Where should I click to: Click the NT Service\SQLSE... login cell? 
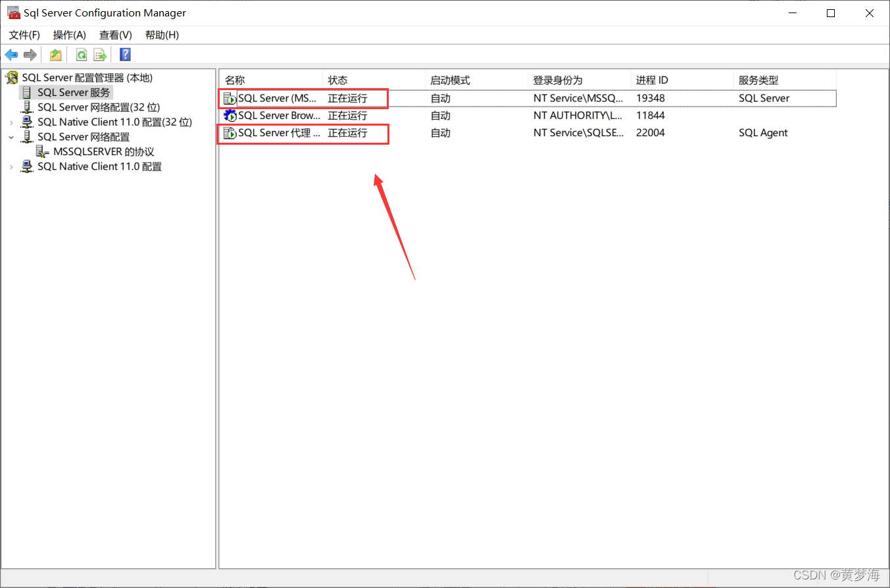578,133
